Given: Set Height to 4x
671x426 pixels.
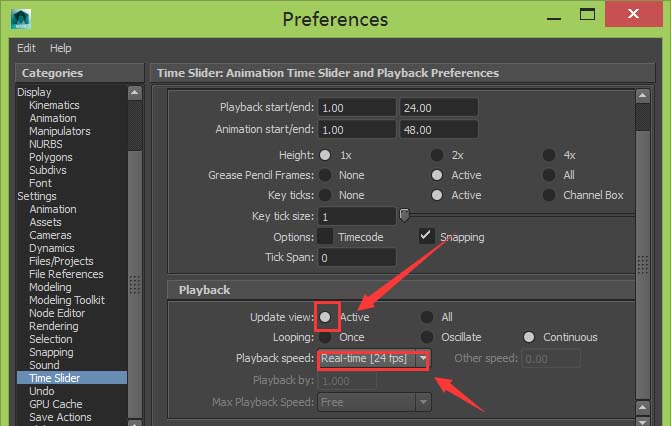Looking at the screenshot, I should tap(549, 155).
